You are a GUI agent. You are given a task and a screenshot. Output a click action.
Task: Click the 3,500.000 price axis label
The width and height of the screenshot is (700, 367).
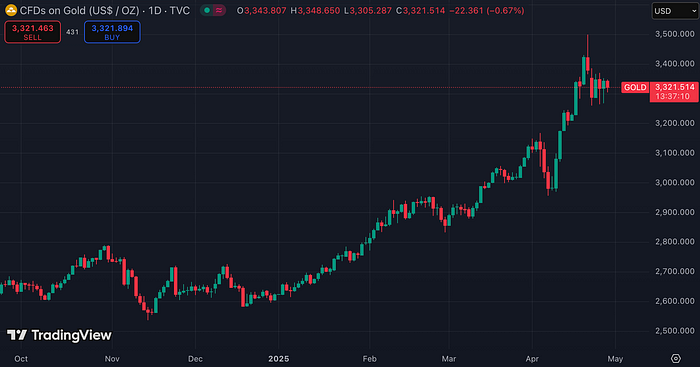tap(675, 34)
